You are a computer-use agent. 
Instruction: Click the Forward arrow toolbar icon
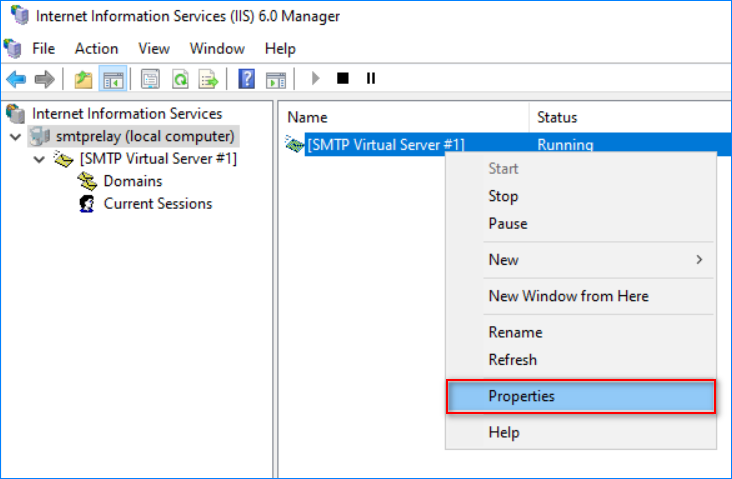pyautogui.click(x=44, y=79)
